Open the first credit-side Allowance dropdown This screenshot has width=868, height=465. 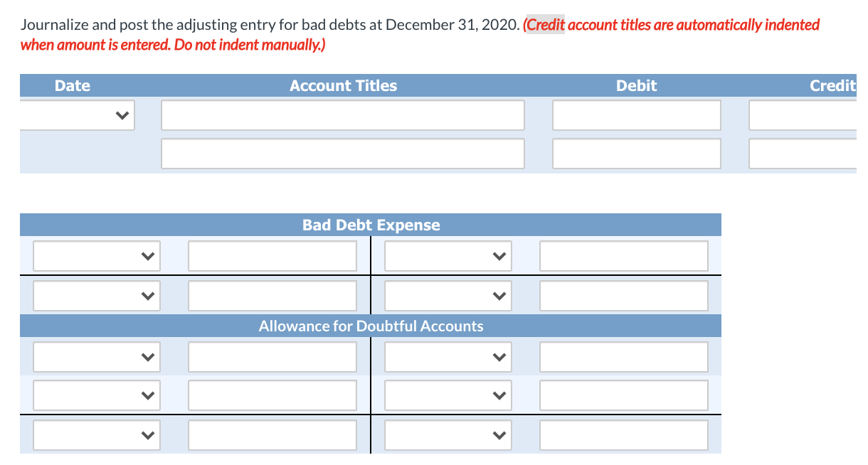pyautogui.click(x=447, y=356)
